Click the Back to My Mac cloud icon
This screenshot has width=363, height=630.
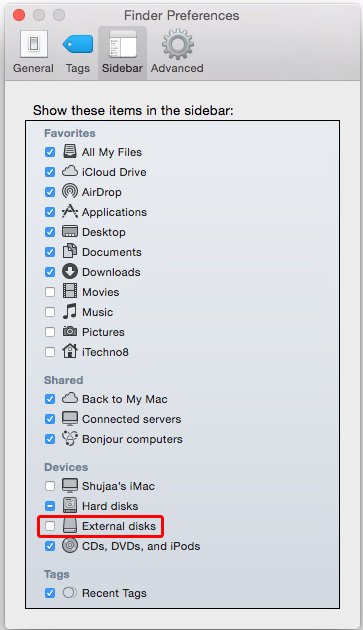click(70, 399)
